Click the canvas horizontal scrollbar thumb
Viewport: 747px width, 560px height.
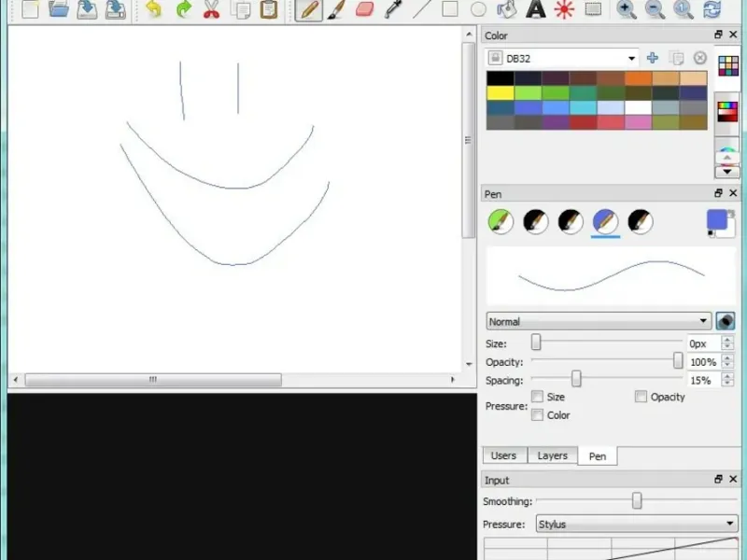(x=153, y=380)
